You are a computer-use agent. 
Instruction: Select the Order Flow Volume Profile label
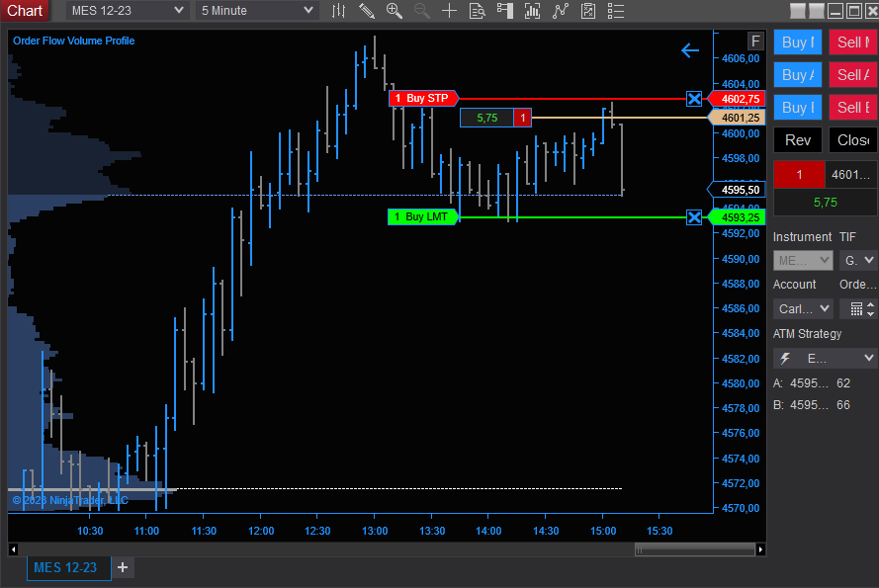tap(73, 41)
